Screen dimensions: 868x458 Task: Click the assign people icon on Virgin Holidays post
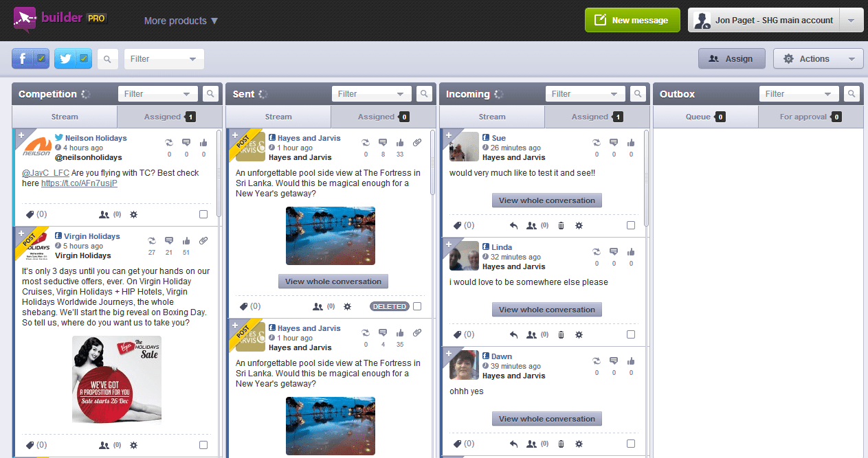coord(104,445)
